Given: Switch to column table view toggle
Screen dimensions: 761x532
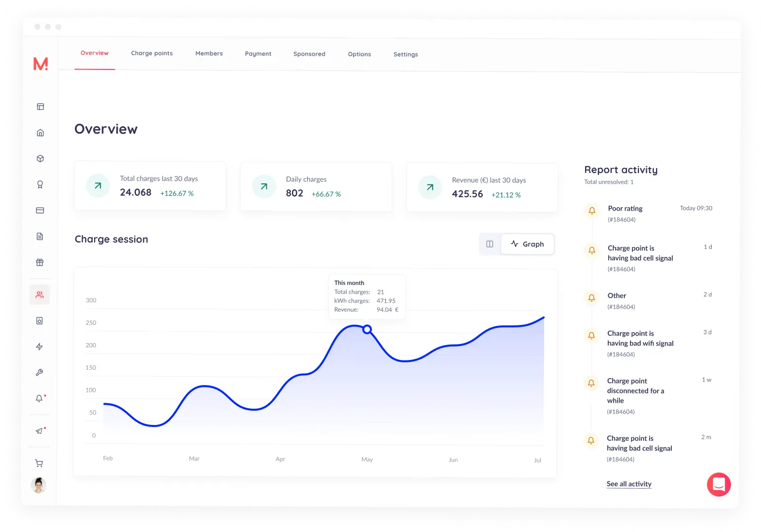Looking at the screenshot, I should coord(490,244).
